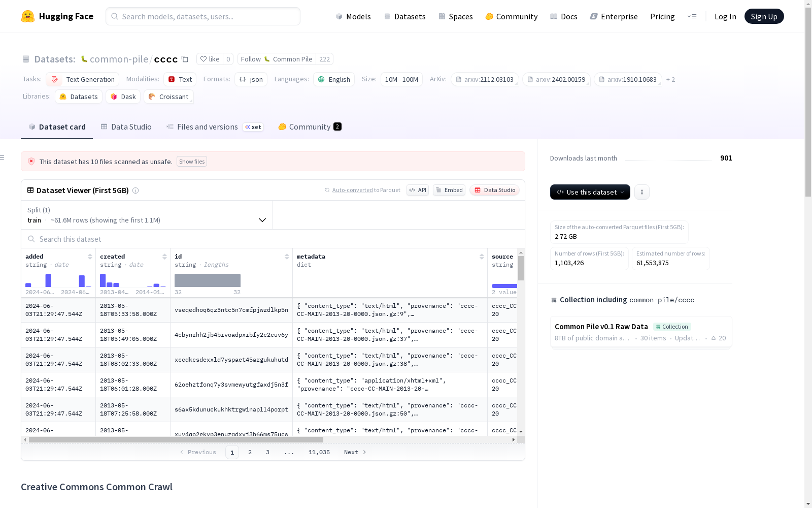Screen dimensions: 812x508
Task: Click the table horizontal scrollbar
Action: pos(176,439)
